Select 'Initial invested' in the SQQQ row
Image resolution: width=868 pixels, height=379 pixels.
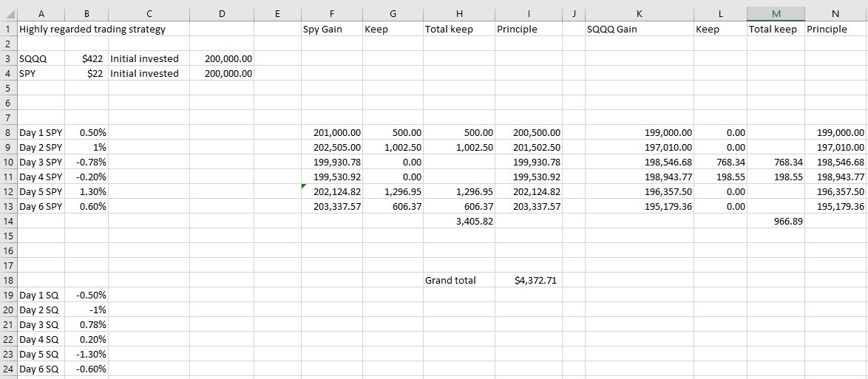pos(149,58)
